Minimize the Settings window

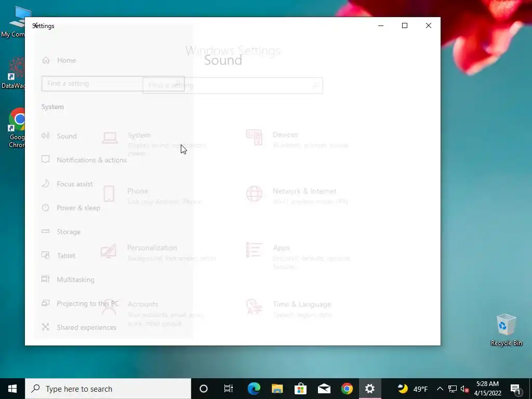pyautogui.click(x=381, y=25)
